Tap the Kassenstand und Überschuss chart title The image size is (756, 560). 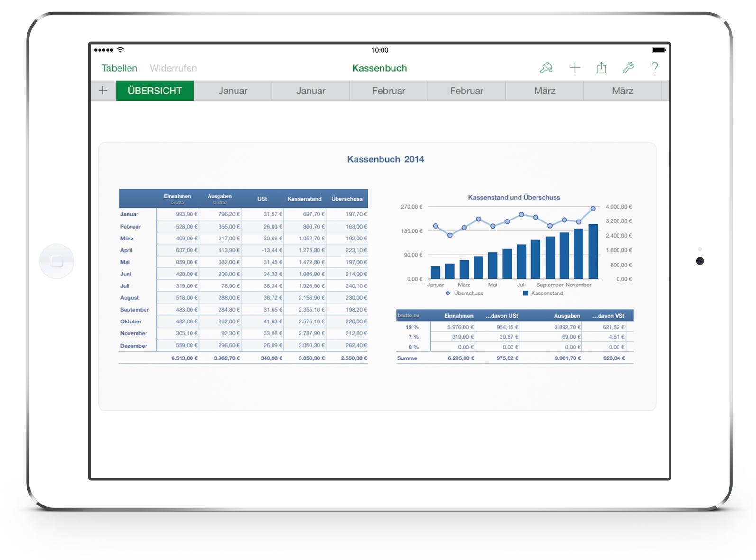pos(514,197)
